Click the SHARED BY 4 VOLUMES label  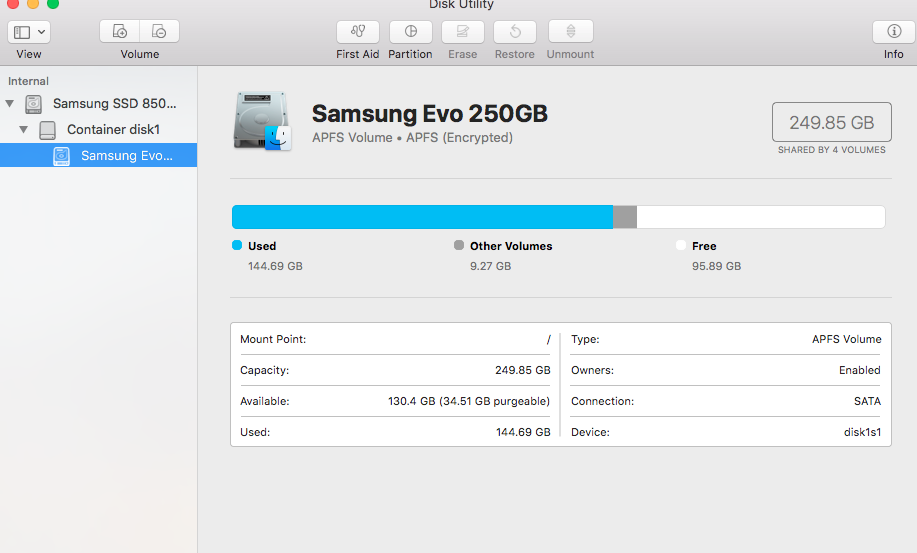(x=832, y=150)
